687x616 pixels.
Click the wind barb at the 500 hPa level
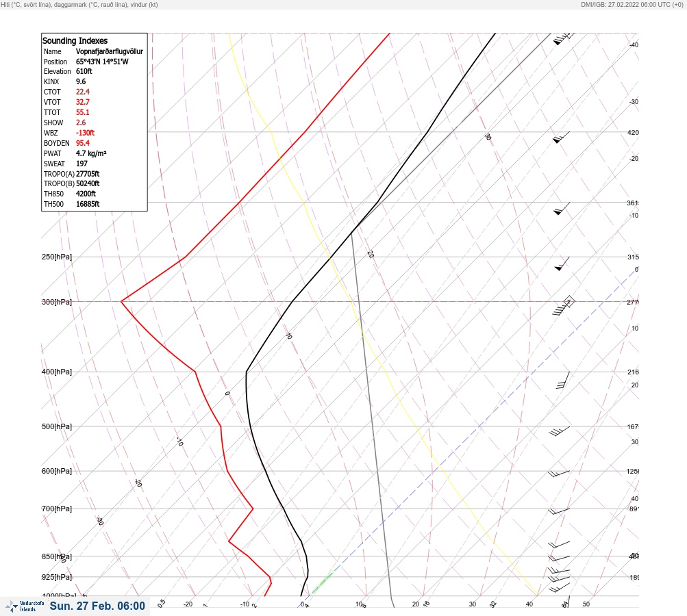[x=560, y=431]
